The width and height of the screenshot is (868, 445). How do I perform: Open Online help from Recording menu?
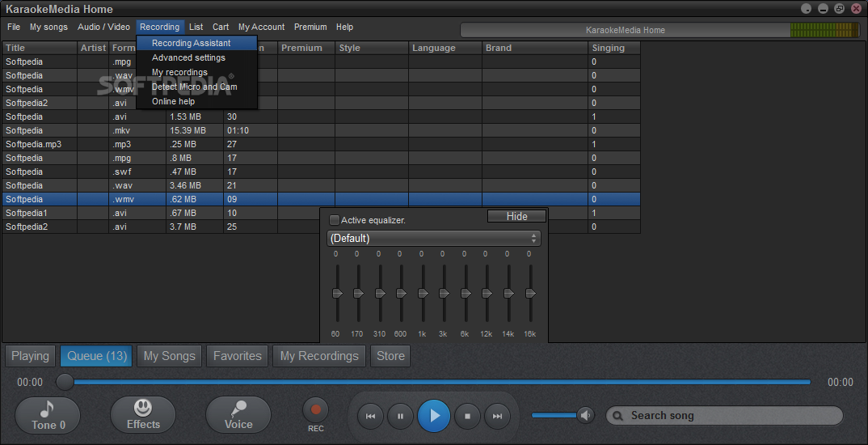[197, 101]
